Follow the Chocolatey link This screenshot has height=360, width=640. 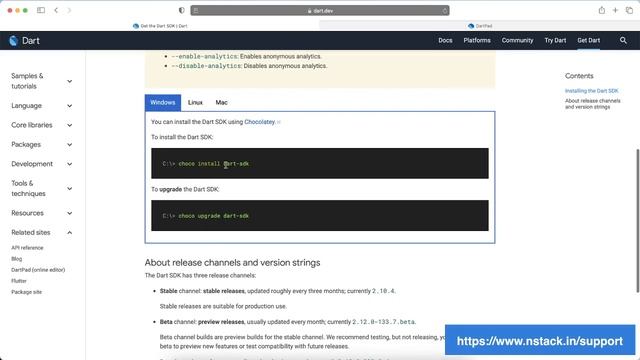point(260,122)
